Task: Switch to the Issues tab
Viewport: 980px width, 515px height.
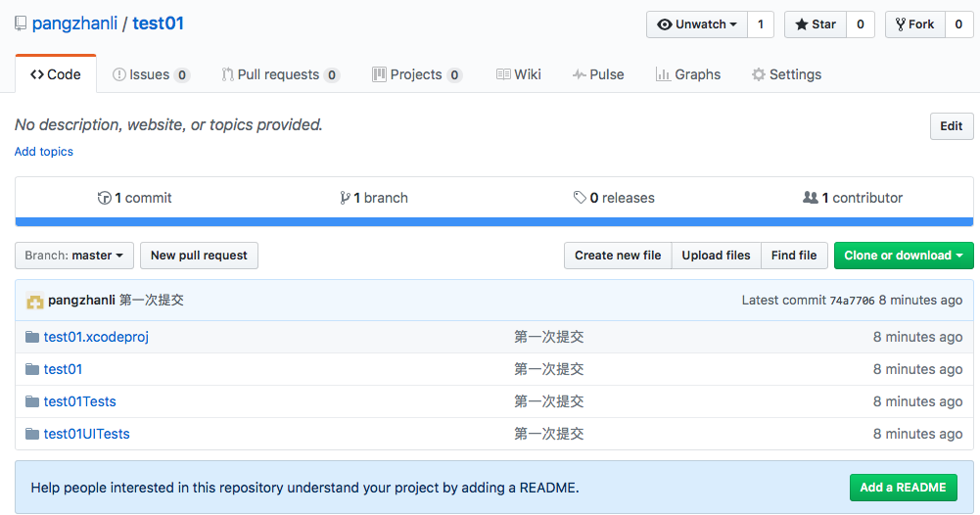Action: pos(151,74)
